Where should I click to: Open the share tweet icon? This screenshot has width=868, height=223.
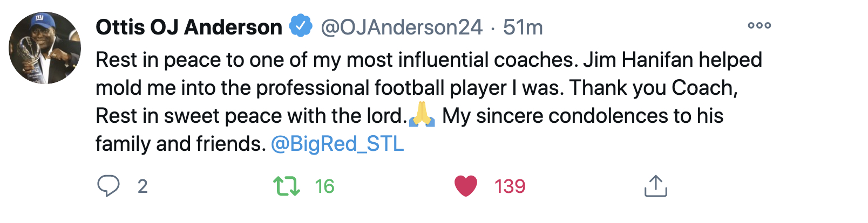655,186
